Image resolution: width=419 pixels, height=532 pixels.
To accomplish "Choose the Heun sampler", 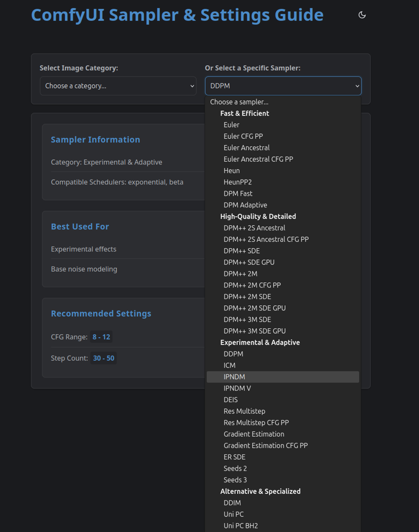I will click(283, 171).
